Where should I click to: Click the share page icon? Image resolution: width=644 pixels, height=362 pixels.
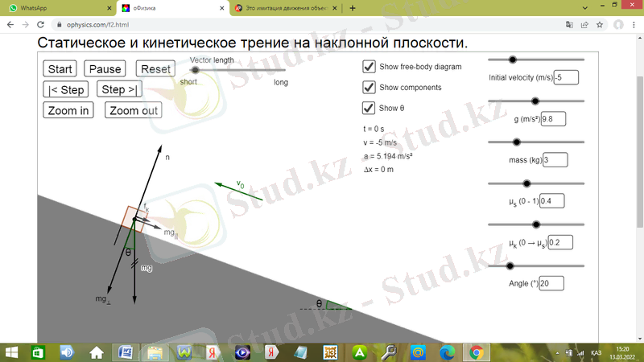pyautogui.click(x=584, y=25)
